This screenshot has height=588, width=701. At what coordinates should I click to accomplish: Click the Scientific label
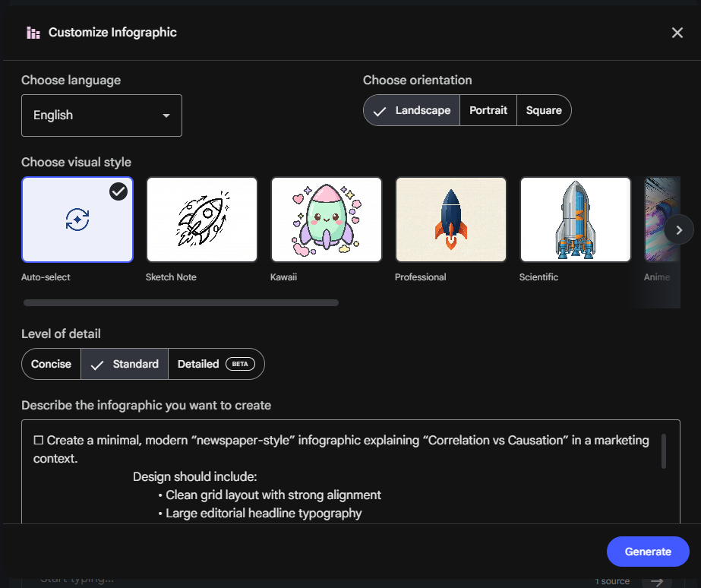[538, 277]
